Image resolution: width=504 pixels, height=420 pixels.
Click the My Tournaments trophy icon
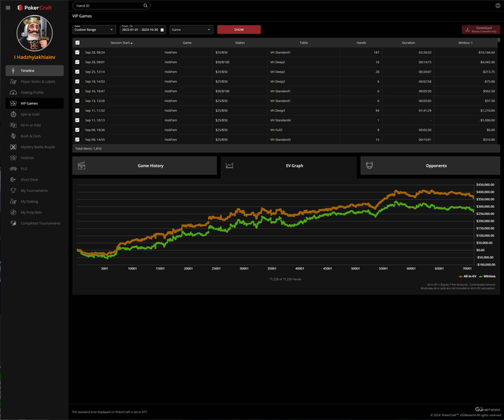[x=13, y=191]
